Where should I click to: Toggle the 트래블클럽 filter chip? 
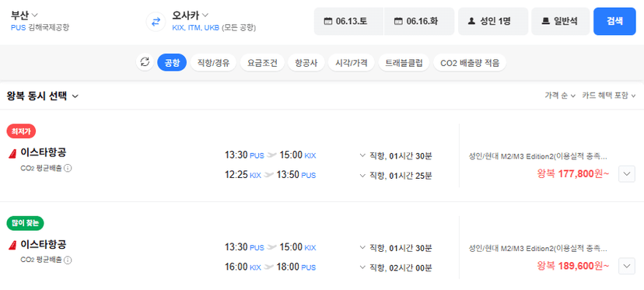[404, 63]
